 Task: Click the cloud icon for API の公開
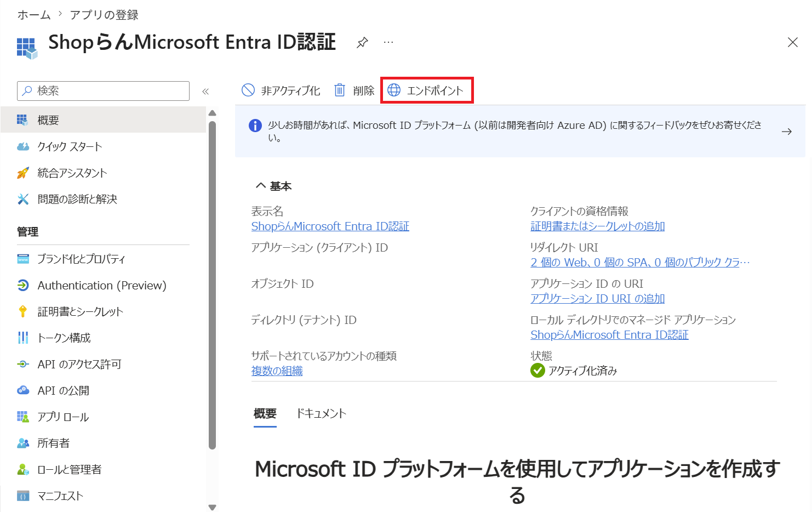click(x=22, y=390)
